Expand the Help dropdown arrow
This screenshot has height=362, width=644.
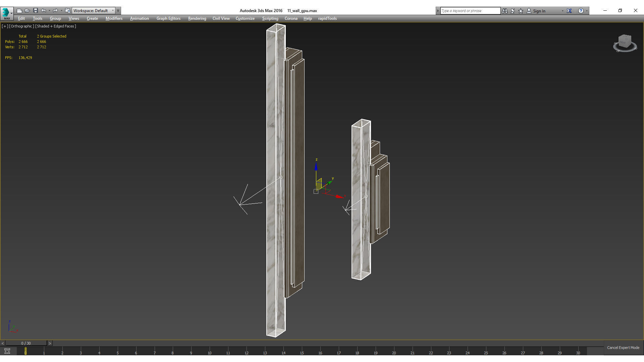[587, 11]
